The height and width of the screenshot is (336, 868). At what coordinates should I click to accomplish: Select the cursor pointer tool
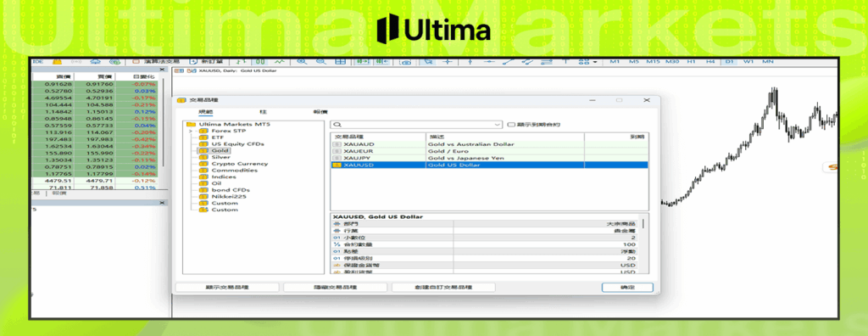point(428,62)
